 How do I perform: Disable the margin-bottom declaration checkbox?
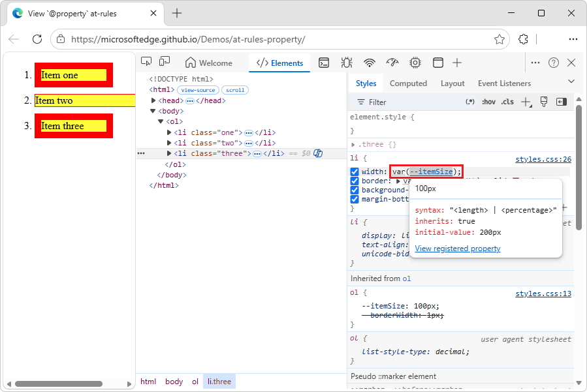[355, 200]
